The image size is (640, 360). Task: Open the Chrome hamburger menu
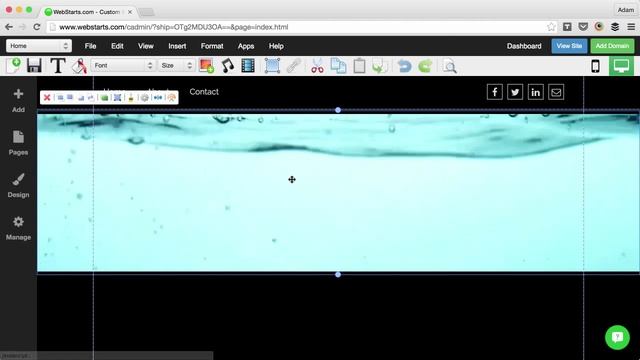(631, 27)
